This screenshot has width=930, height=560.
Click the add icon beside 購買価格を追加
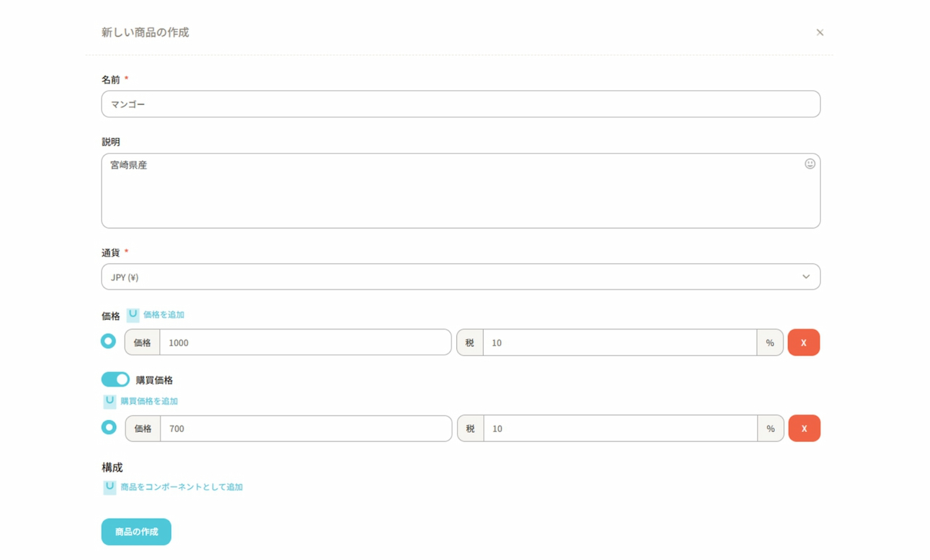coord(110,401)
